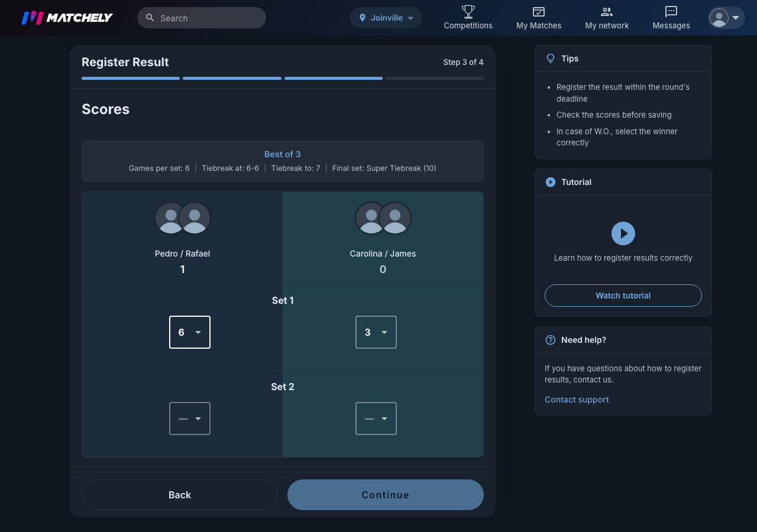Screen dimensions: 757x532
Task: Click the Carolina / James team avatars
Action: click(383, 219)
